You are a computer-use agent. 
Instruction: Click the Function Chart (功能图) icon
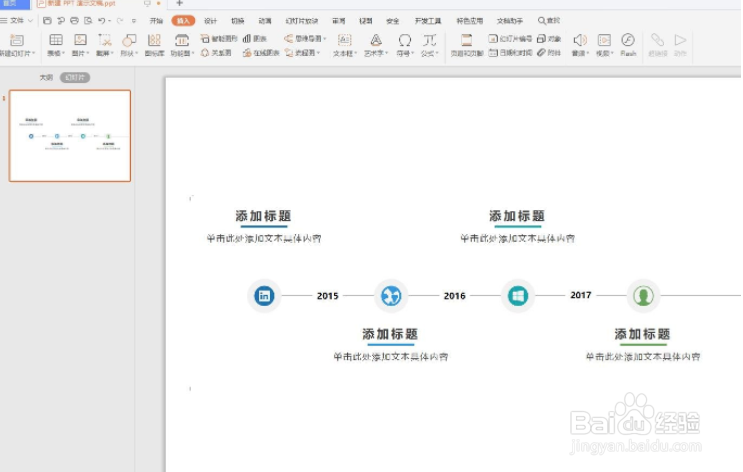pos(181,40)
